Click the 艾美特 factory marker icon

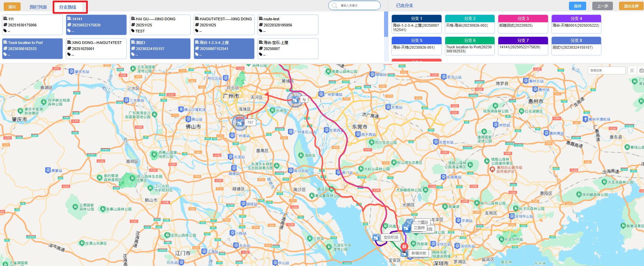[406, 228]
